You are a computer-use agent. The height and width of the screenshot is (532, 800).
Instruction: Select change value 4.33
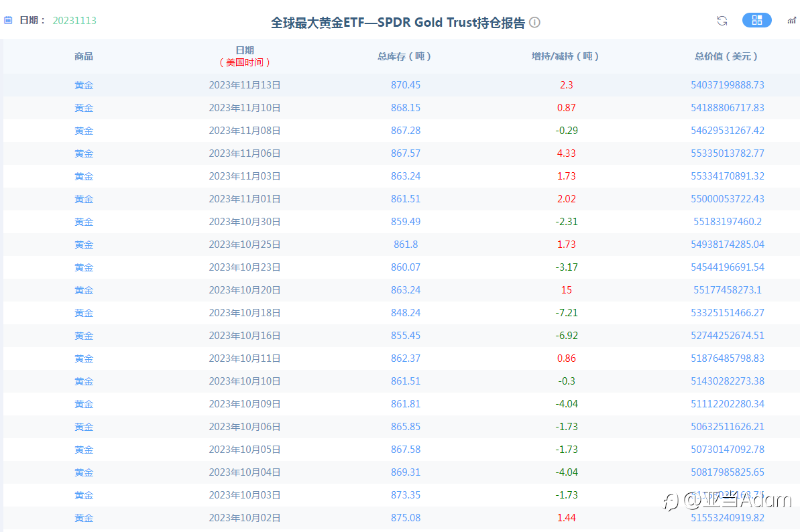567,153
